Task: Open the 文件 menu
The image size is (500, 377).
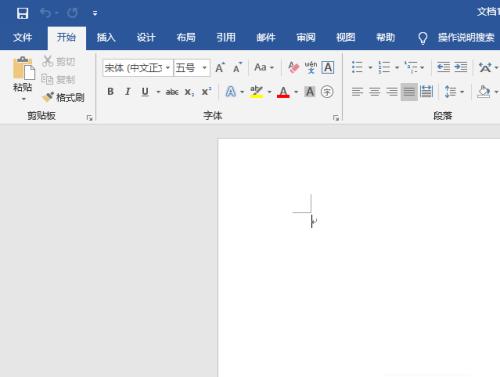Action: coord(22,37)
